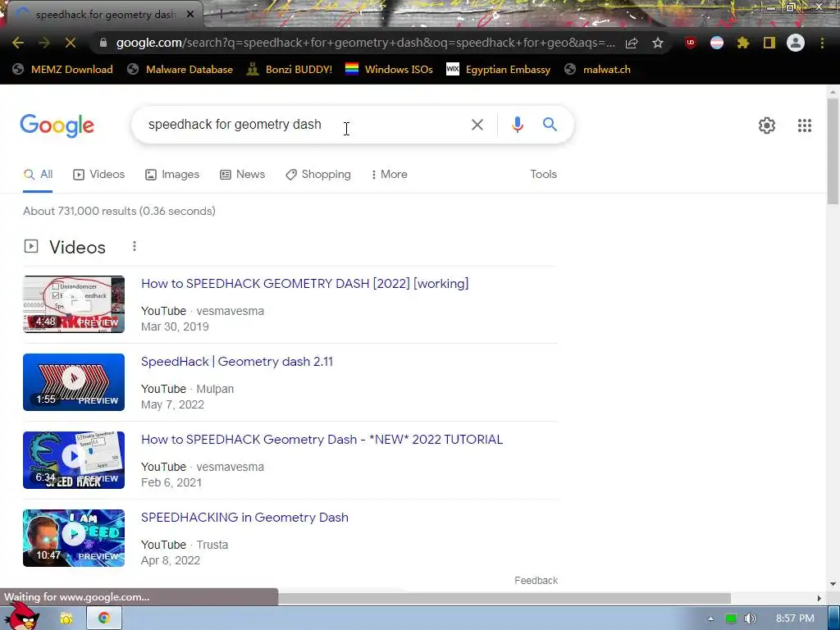Click About 731,000 results text
This screenshot has width=840, height=630.
pyautogui.click(x=119, y=211)
